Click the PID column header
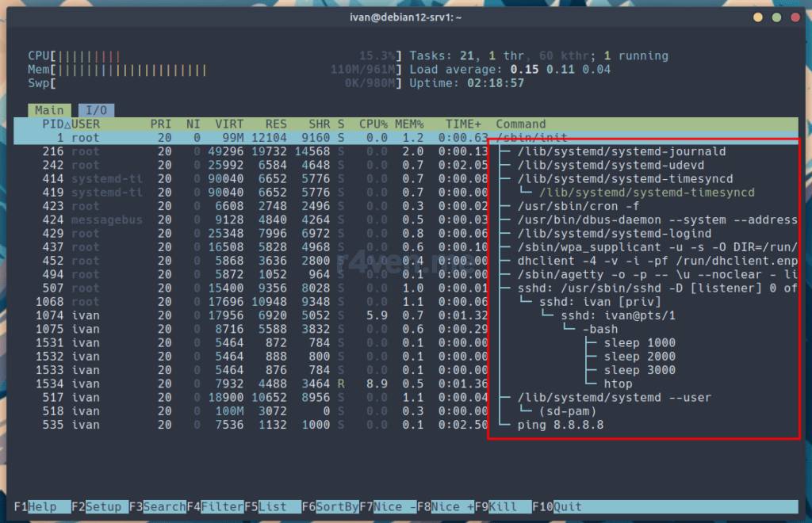This screenshot has width=812, height=523. 54,124
